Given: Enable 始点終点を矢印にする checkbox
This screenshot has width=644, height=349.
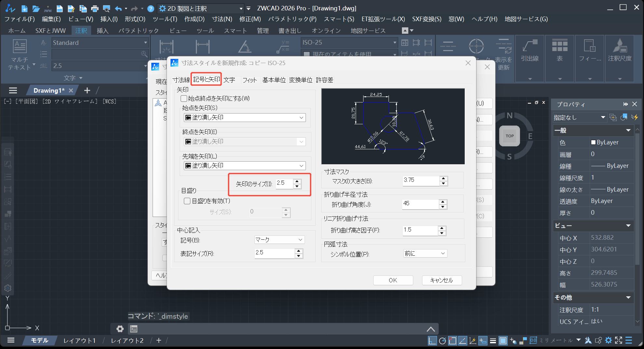Looking at the screenshot, I should pos(184,99).
